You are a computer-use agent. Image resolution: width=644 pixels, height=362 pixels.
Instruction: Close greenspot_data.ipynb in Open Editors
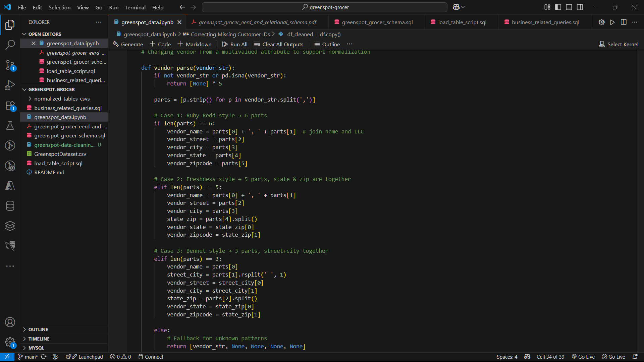coord(34,43)
